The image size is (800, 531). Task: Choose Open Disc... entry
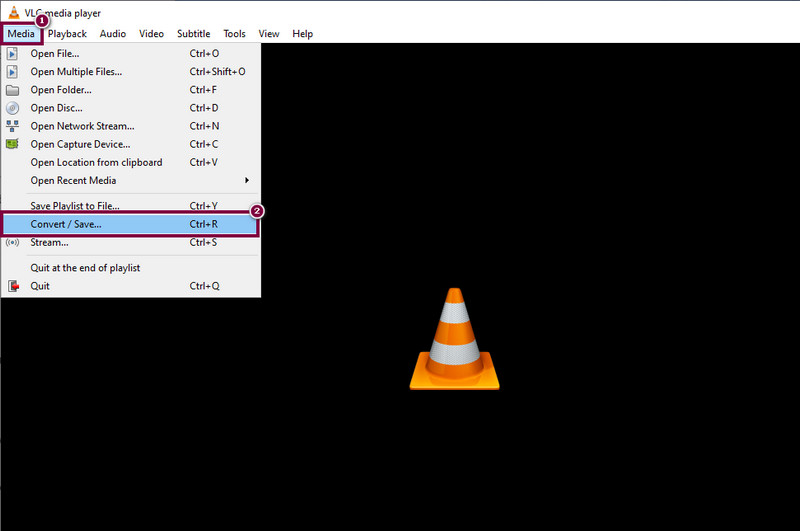coord(131,108)
